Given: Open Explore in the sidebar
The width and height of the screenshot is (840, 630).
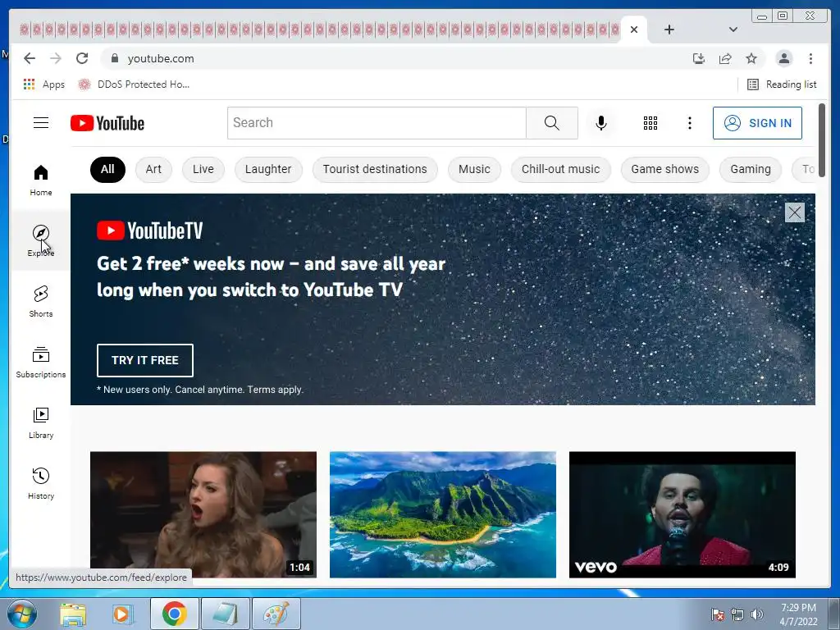Looking at the screenshot, I should 41,240.
